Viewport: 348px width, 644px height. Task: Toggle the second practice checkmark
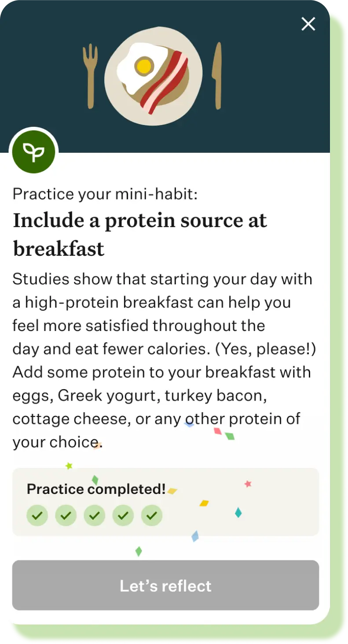[x=66, y=515]
